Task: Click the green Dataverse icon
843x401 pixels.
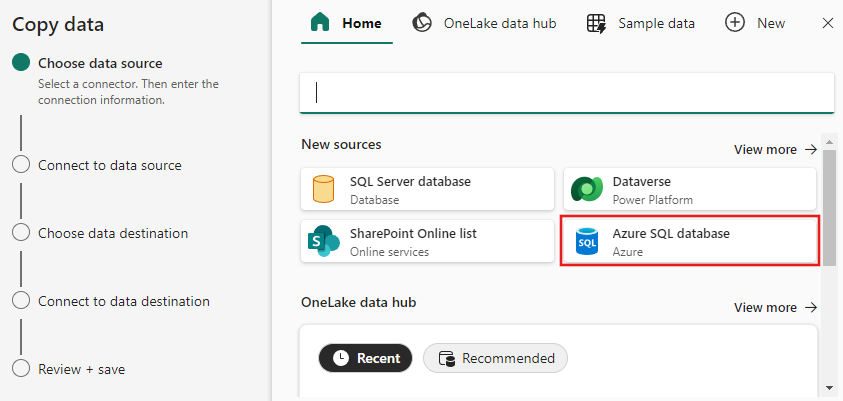Action: [x=586, y=189]
